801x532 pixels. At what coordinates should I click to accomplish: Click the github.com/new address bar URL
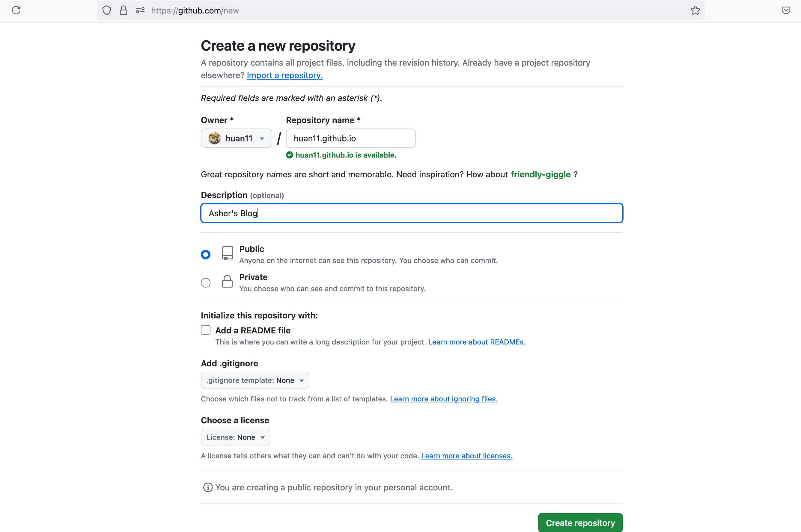pyautogui.click(x=195, y=10)
